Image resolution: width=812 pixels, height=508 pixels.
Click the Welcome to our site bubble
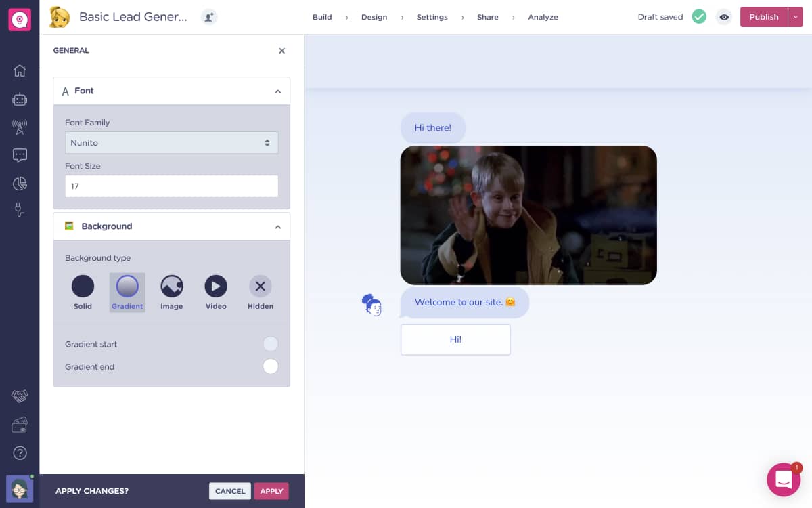465,302
